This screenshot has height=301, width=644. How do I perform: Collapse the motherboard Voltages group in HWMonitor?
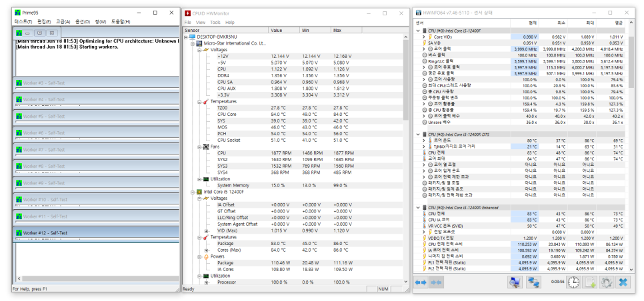point(199,50)
